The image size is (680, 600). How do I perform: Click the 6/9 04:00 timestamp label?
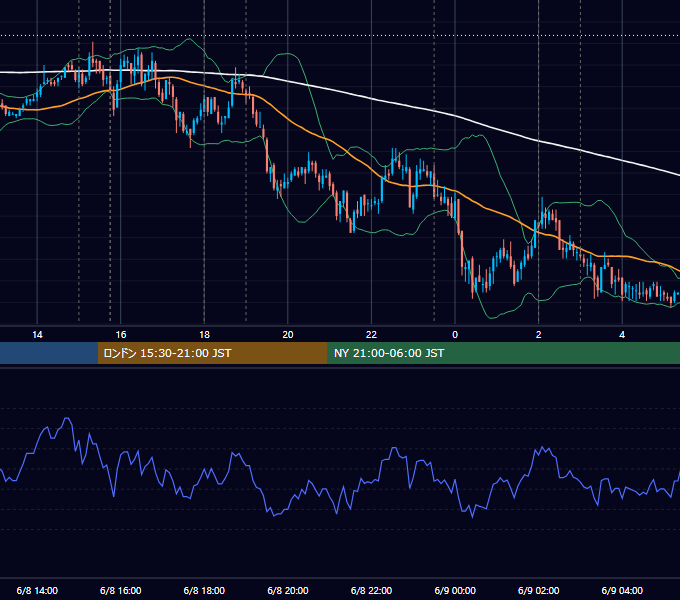point(622,590)
